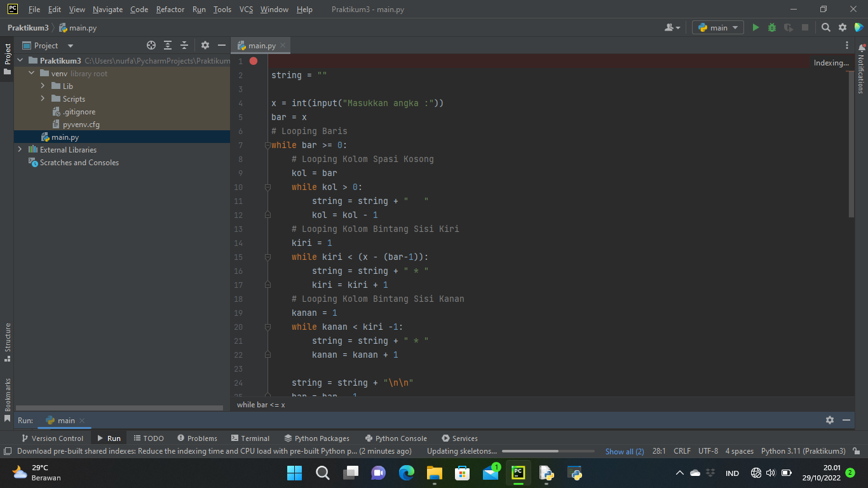Image resolution: width=868 pixels, height=488 pixels.
Task: Click the Version Control tool window button
Action: pyautogui.click(x=53, y=438)
